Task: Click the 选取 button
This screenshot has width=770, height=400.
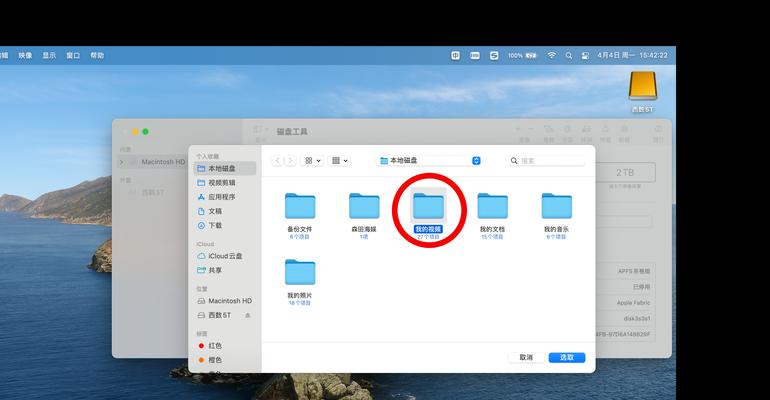Action: [567, 357]
